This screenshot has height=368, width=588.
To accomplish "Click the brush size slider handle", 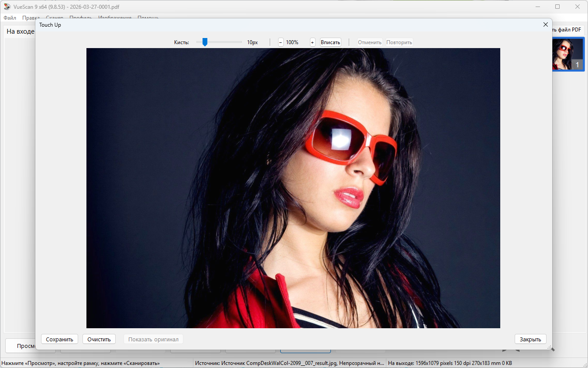I will [205, 42].
